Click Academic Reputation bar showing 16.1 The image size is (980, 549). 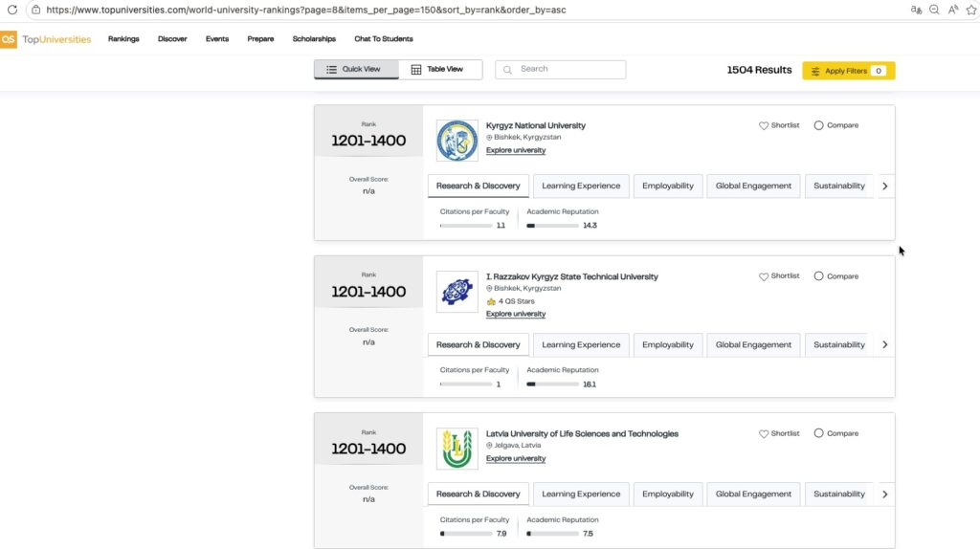pyautogui.click(x=552, y=384)
